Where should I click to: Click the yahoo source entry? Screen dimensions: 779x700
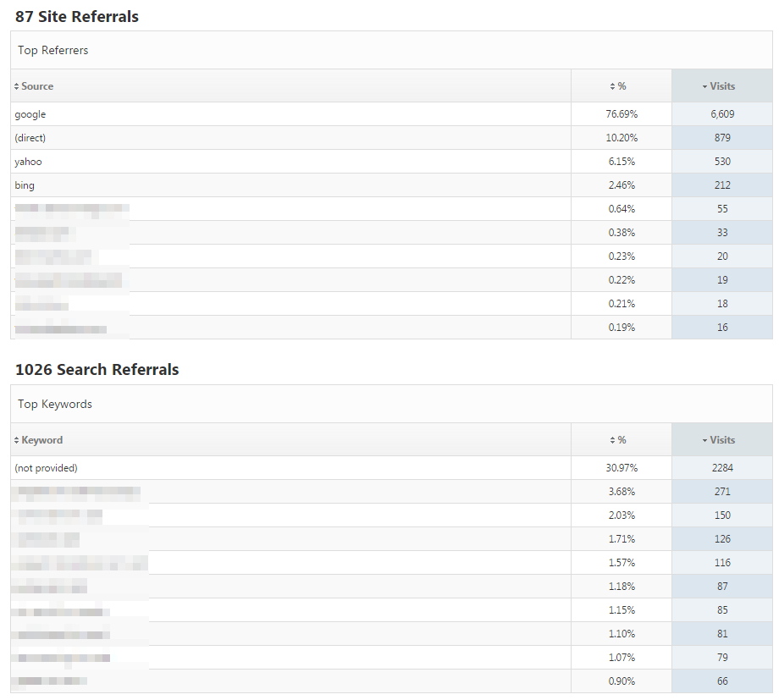(28, 162)
